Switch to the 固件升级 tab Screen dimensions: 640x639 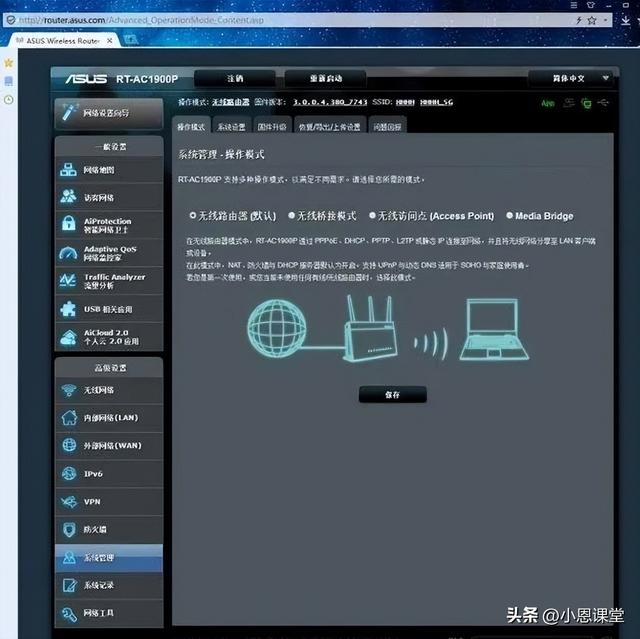272,126
